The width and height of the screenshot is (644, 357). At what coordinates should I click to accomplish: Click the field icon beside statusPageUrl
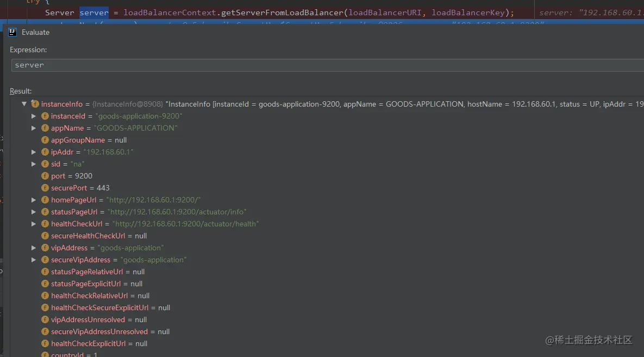pos(45,212)
